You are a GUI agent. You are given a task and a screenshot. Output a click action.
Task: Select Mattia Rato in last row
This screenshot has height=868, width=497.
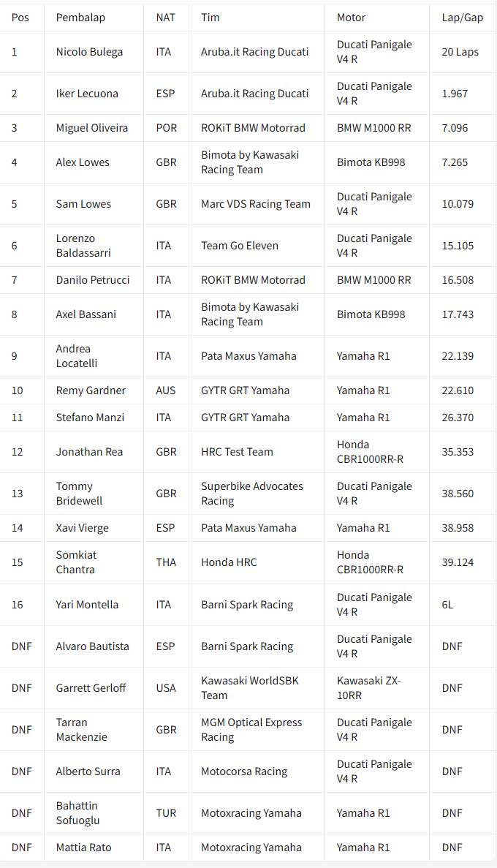point(83,848)
